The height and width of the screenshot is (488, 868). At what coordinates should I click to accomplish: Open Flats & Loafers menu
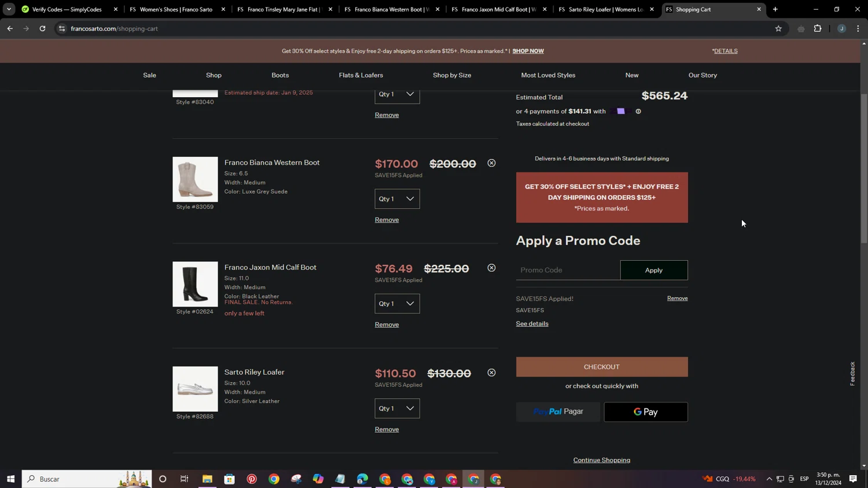(x=361, y=75)
